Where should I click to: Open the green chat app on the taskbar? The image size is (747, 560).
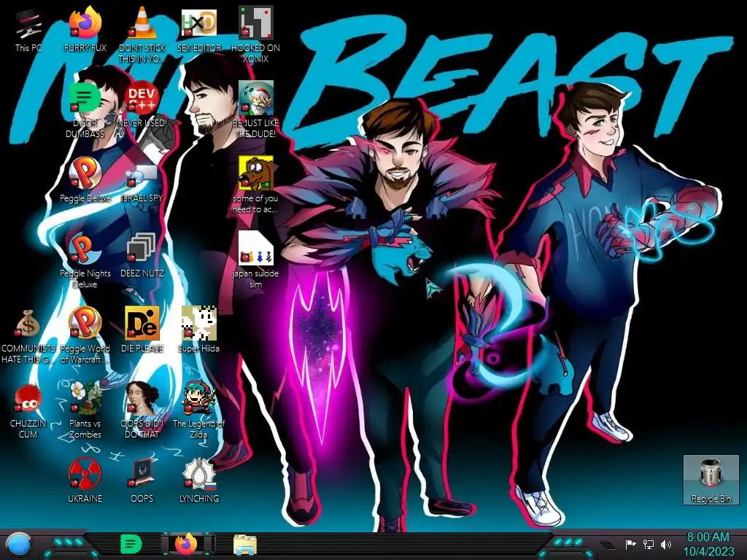(x=131, y=544)
